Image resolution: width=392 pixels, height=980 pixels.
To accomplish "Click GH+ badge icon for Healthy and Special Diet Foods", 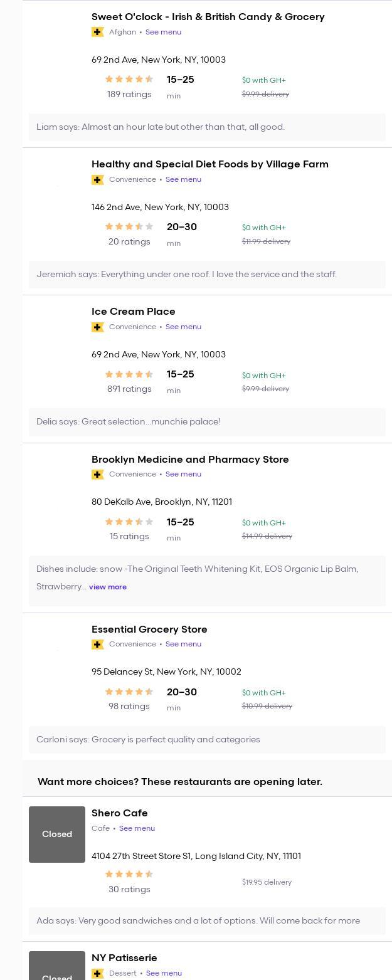I will (97, 180).
